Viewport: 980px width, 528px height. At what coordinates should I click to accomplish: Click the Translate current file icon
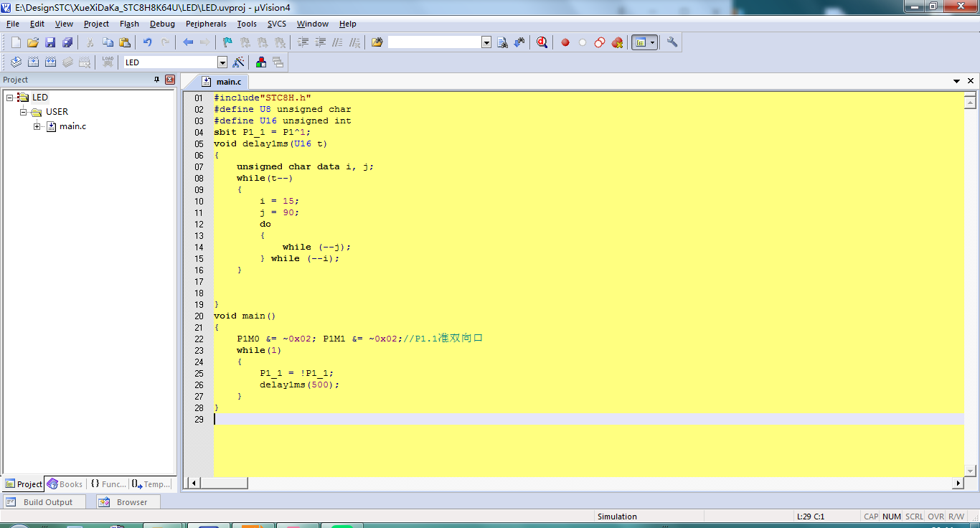15,62
